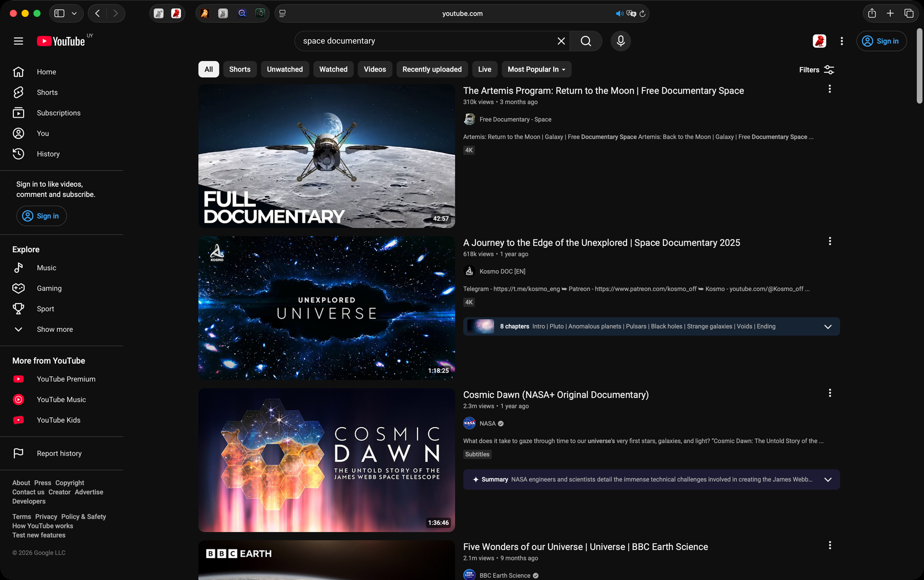The width and height of the screenshot is (924, 580).
Task: Select the Unwatched filter chip
Action: [285, 69]
